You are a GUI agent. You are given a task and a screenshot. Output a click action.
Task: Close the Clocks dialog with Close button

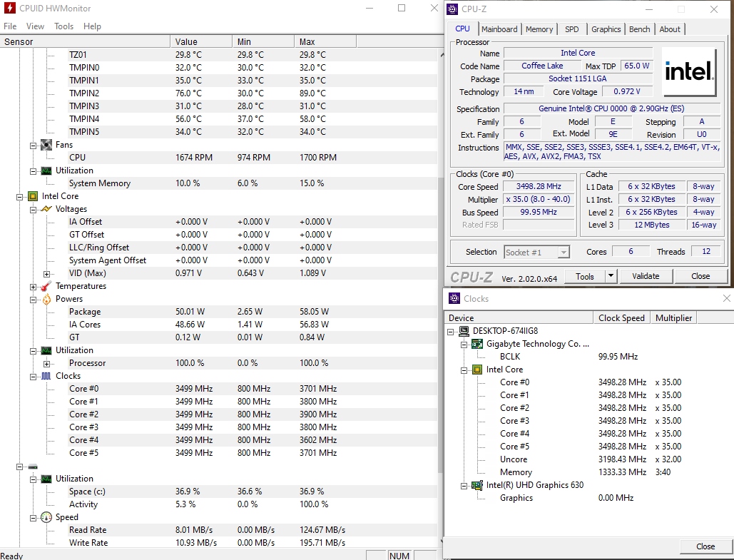point(705,546)
